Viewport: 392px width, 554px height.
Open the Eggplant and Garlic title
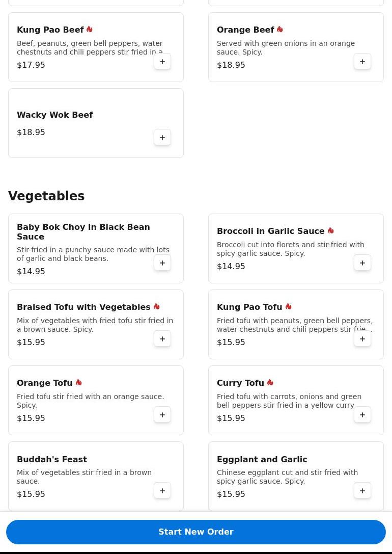coord(262,459)
